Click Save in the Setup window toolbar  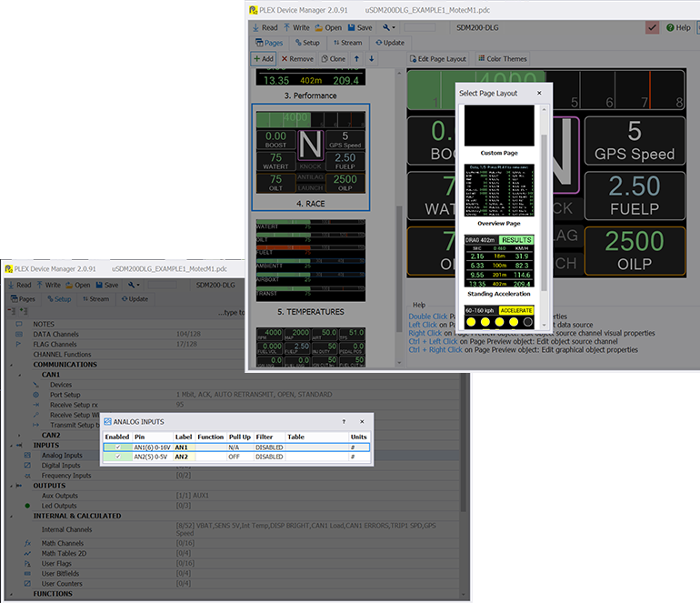pos(107,285)
